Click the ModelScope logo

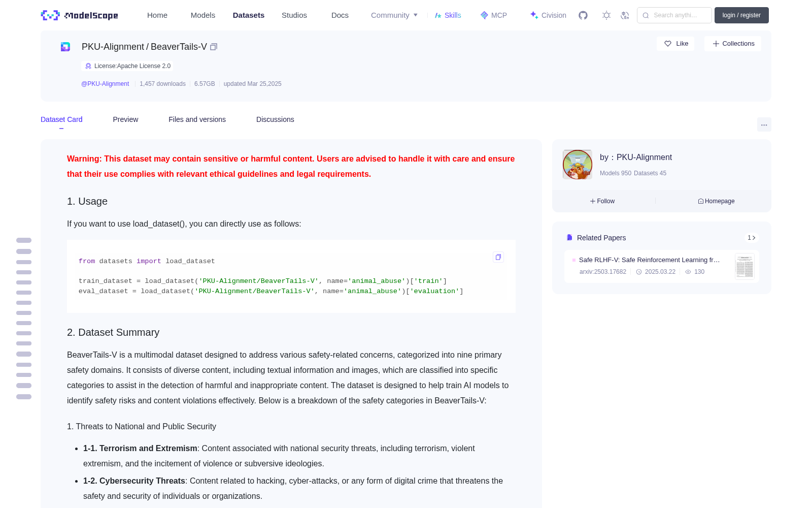pos(79,15)
